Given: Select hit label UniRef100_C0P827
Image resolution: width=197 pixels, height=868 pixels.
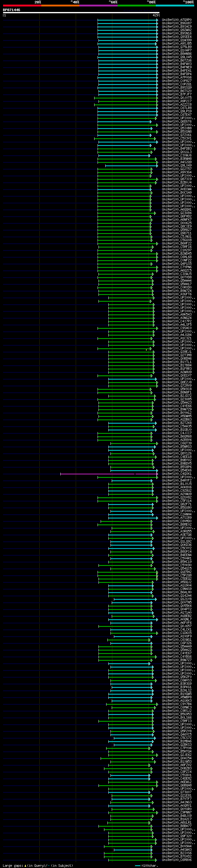Looking at the screenshot, I should pyautogui.click(x=176, y=81).
